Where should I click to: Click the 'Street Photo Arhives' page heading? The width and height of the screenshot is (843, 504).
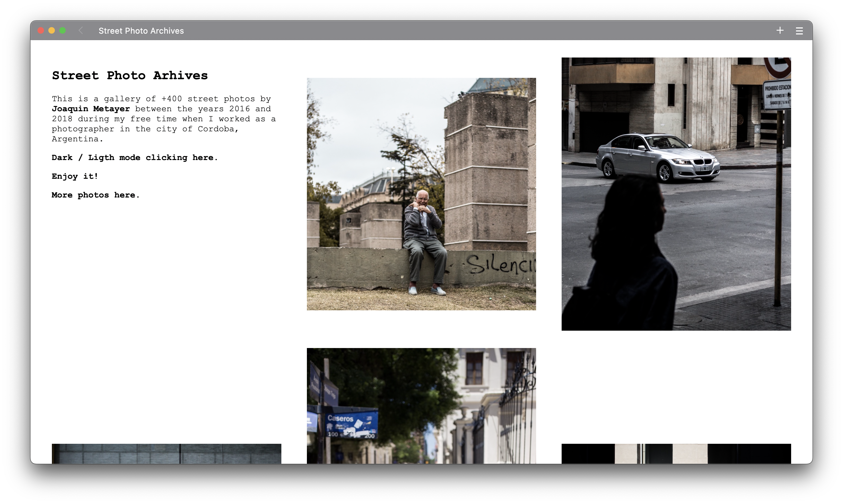(130, 75)
